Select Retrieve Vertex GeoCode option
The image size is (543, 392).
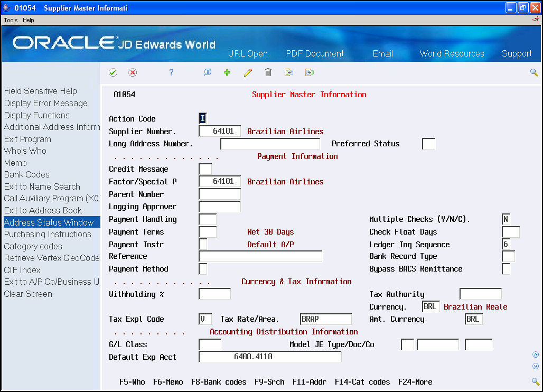[x=52, y=258]
